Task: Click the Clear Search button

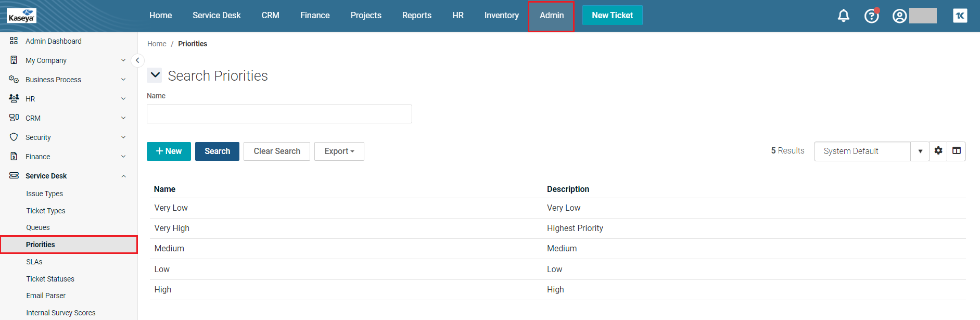Action: coord(276,151)
